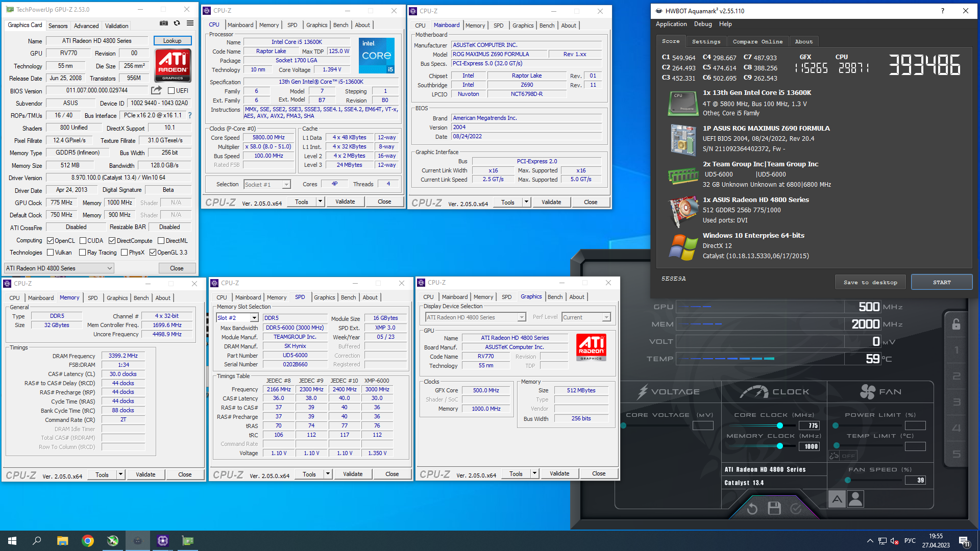Open the notification center in system tray
This screenshot has height=551, width=980.
(x=964, y=541)
